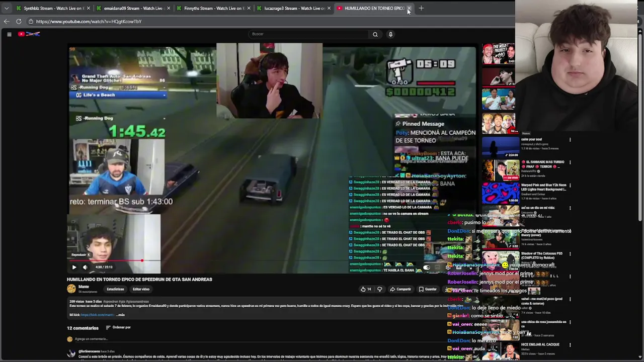This screenshot has width=644, height=362.
Task: Open the tab list dropdown arrow
Action: click(7, 8)
